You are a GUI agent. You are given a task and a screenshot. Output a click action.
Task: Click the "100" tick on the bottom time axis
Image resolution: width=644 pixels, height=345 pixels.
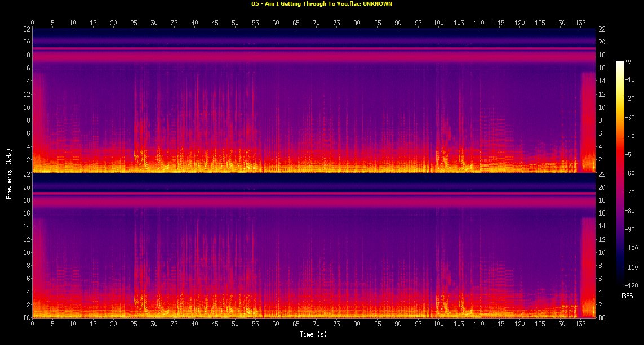(x=438, y=324)
